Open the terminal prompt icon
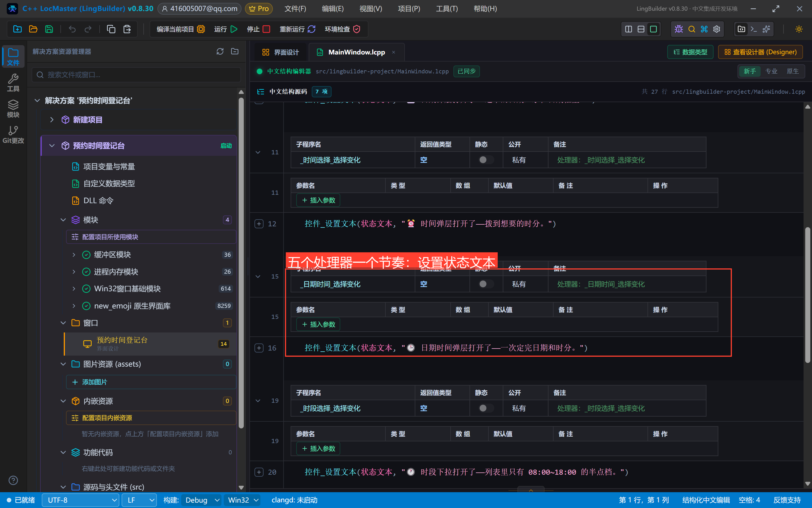 [754, 29]
